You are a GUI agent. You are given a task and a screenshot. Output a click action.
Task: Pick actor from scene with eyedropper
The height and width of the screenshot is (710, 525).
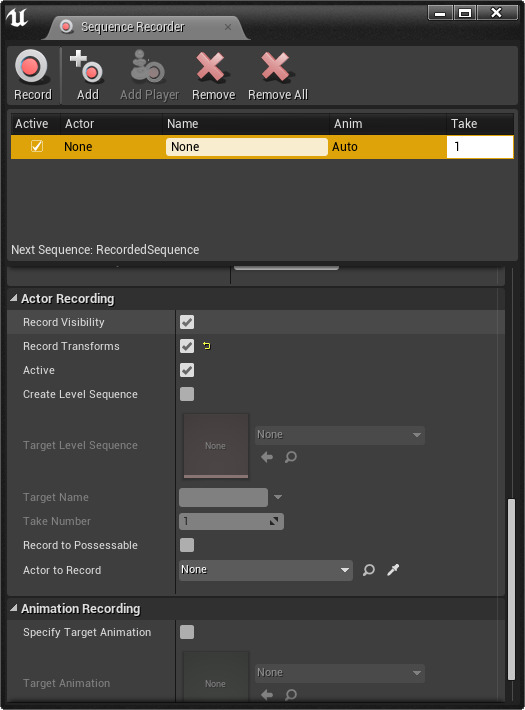coord(393,570)
